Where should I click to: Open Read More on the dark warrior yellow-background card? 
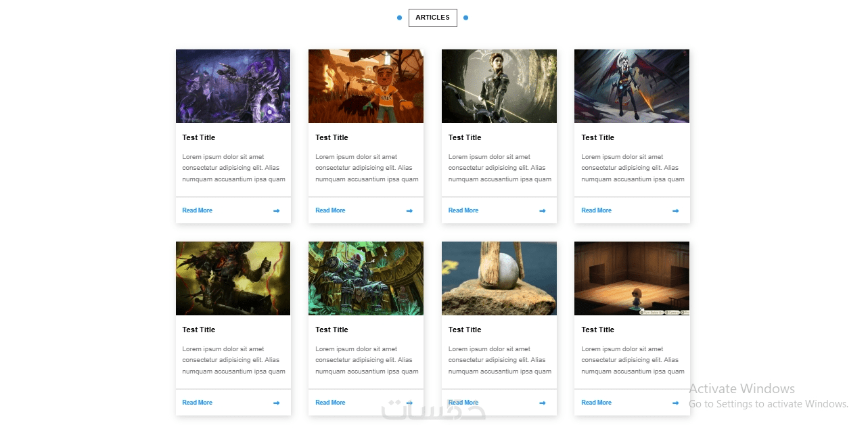[198, 403]
